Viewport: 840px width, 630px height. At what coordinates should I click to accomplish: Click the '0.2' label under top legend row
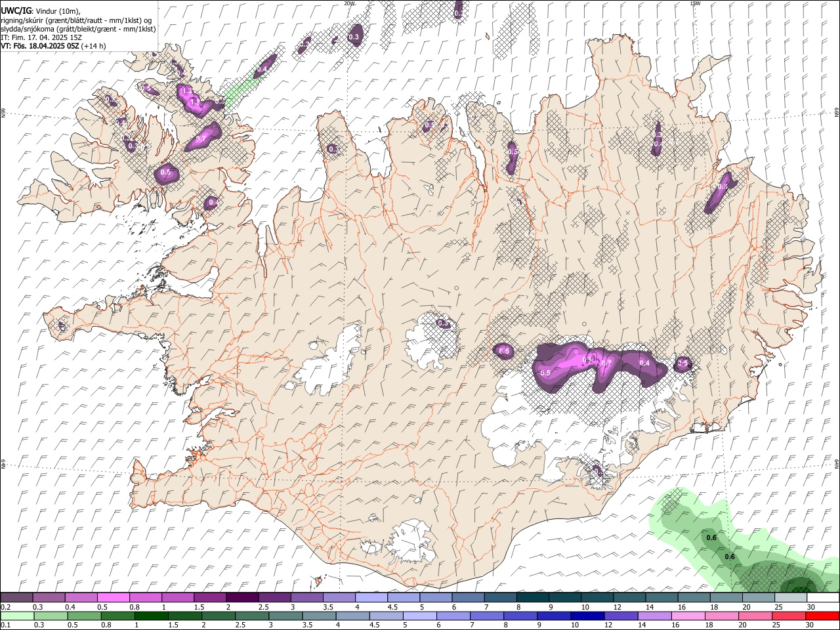(5, 606)
